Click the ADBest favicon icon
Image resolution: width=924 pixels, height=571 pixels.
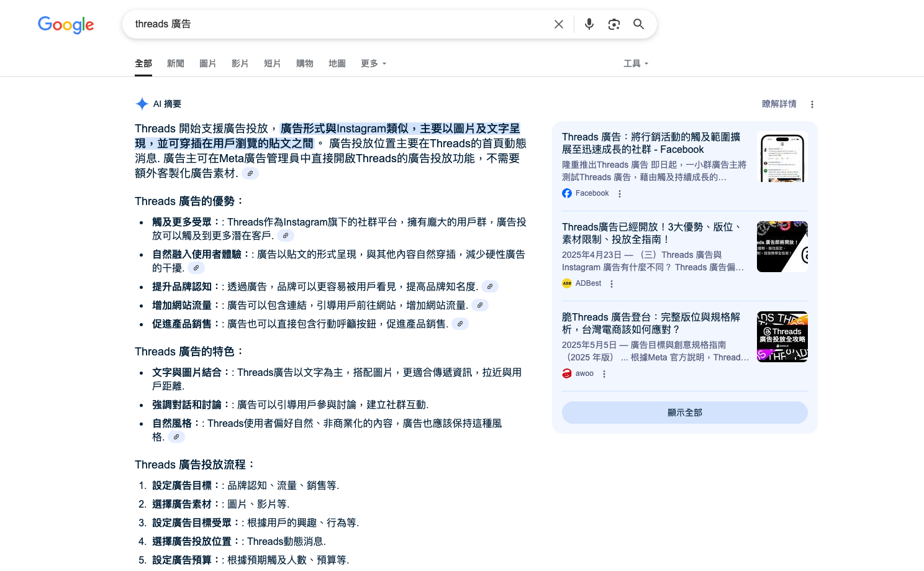click(567, 283)
